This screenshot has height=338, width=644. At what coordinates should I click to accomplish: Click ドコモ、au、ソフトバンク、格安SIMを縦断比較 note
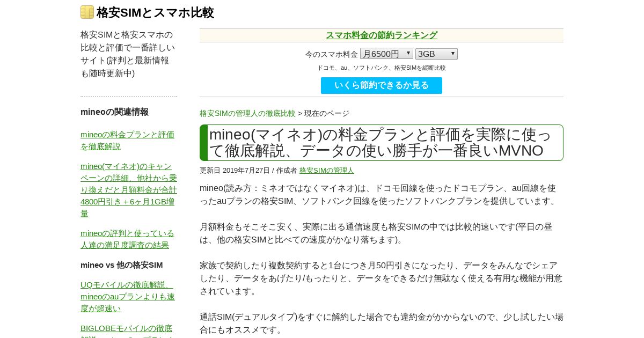(x=382, y=68)
